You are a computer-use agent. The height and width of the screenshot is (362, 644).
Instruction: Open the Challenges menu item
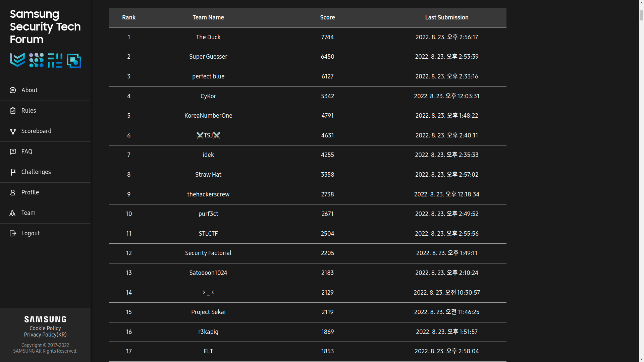click(36, 172)
